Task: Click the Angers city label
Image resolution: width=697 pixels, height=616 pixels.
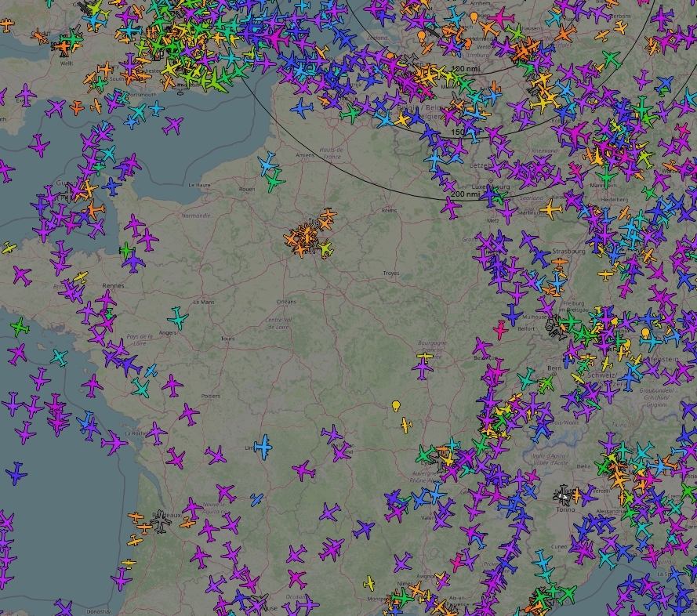Action: coord(168,333)
